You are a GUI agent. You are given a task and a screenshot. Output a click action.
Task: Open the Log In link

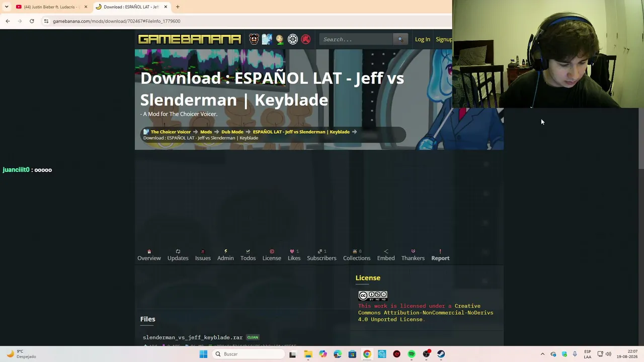[x=423, y=39]
